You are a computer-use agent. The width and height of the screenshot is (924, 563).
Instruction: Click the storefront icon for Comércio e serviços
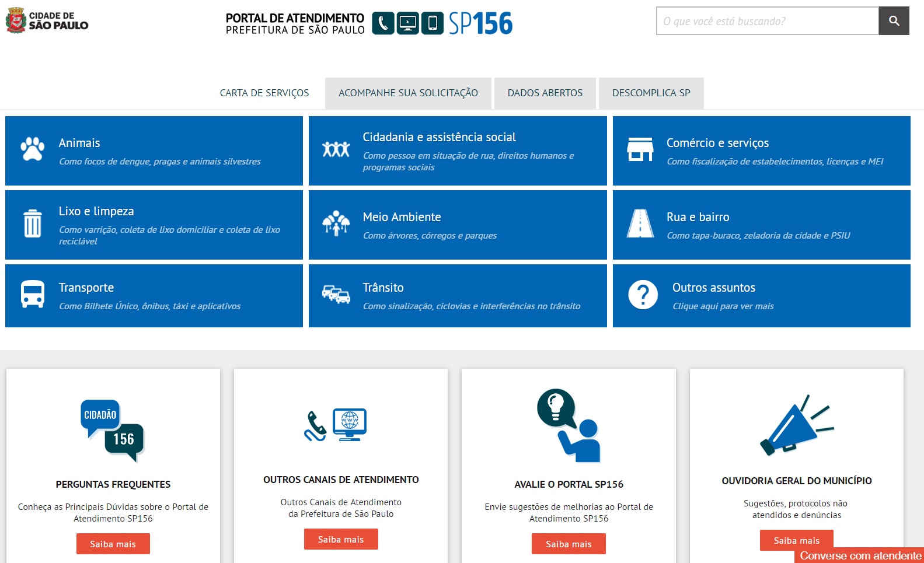[x=640, y=149]
